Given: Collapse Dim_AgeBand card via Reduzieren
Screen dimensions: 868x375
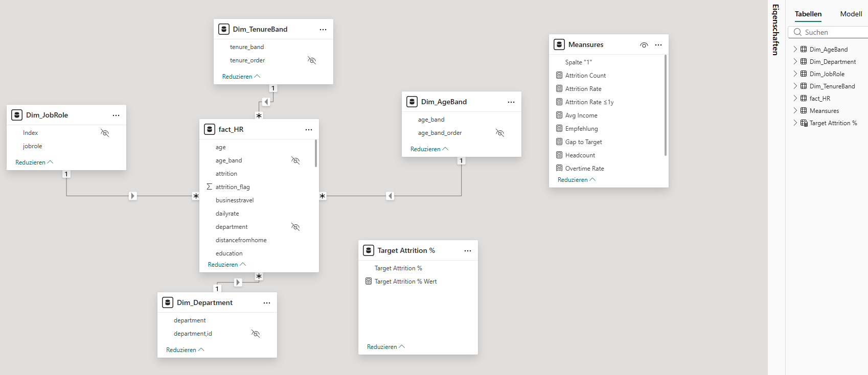Looking at the screenshot, I should (x=429, y=149).
